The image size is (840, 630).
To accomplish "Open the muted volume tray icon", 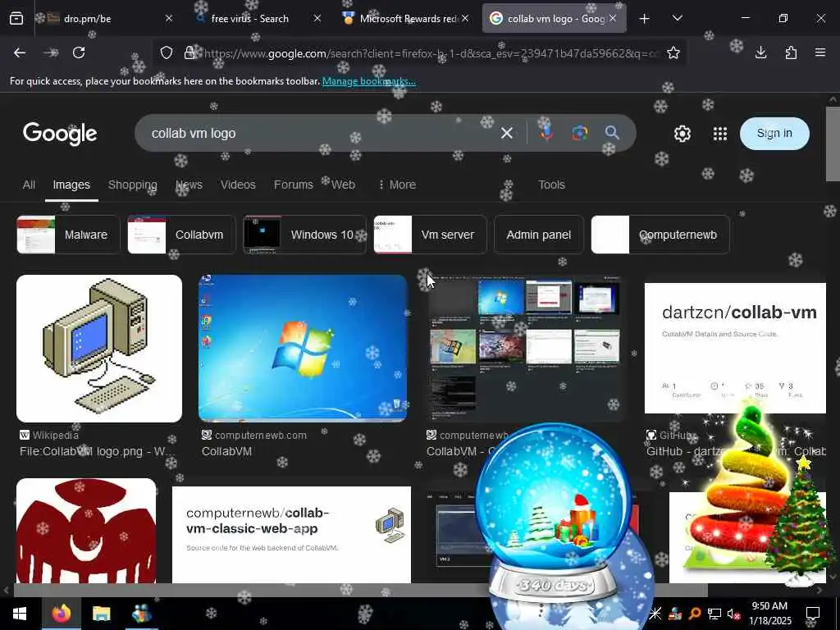I will tap(733, 614).
